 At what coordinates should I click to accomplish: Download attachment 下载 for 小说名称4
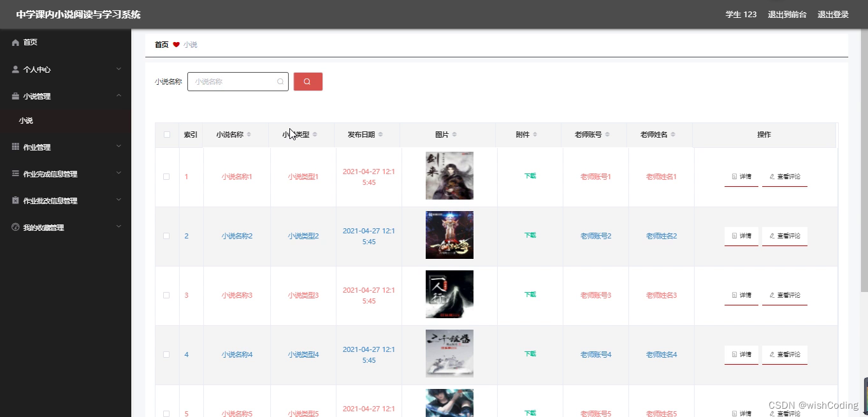[530, 354]
